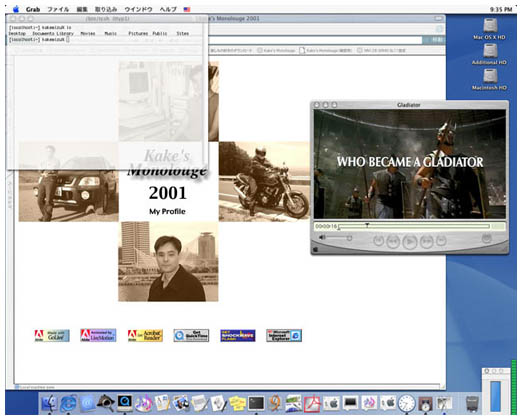Open the ヘルプ menu
Viewport: 522px width, 420px height.
(x=168, y=9)
